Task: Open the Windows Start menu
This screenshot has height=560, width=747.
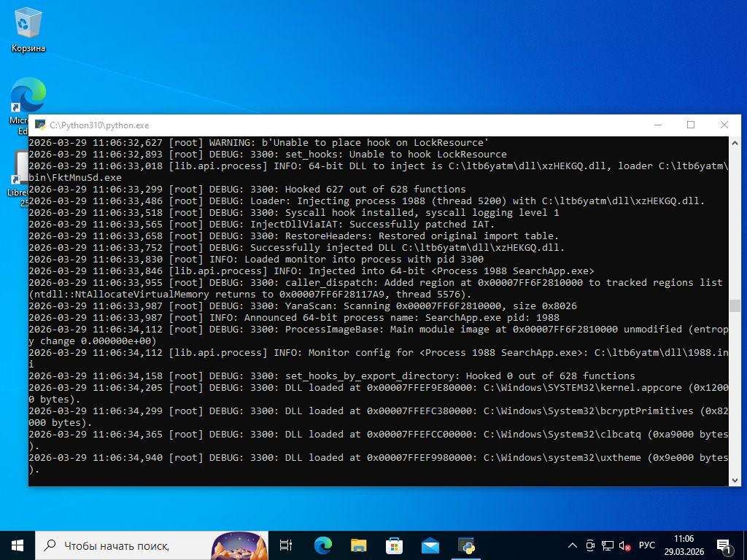Action: point(18,545)
